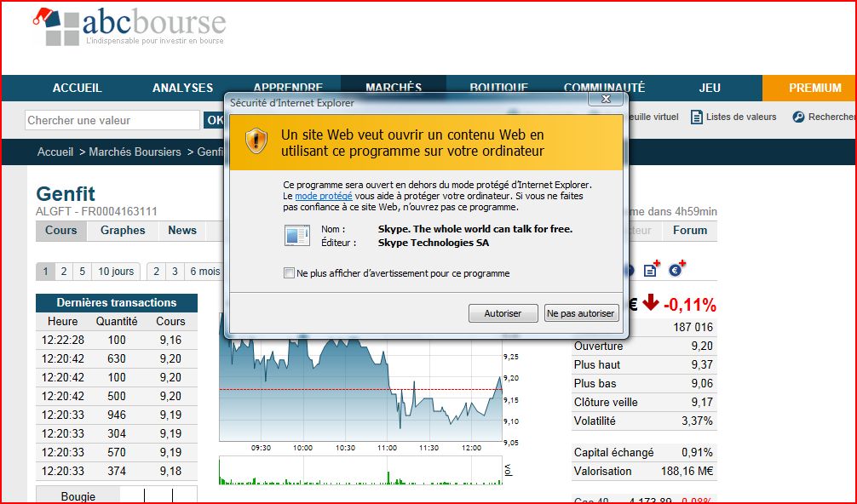The width and height of the screenshot is (857, 504).
Task: Click the Accueil breadcrumb link
Action: pos(55,152)
